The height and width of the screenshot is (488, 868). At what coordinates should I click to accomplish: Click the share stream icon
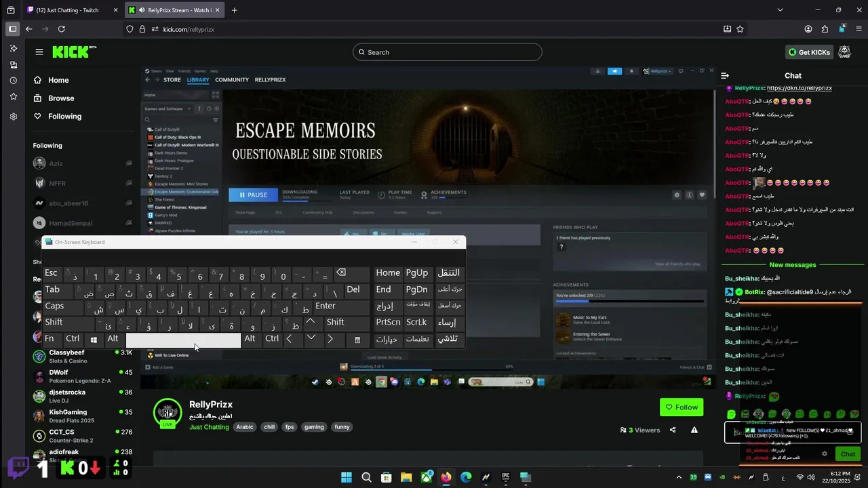[673, 430]
